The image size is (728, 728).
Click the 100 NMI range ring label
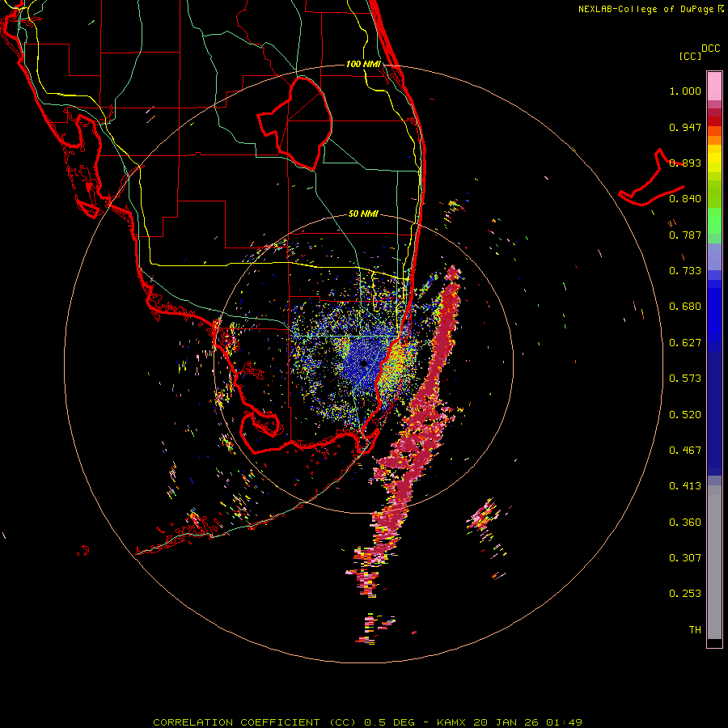(x=363, y=64)
